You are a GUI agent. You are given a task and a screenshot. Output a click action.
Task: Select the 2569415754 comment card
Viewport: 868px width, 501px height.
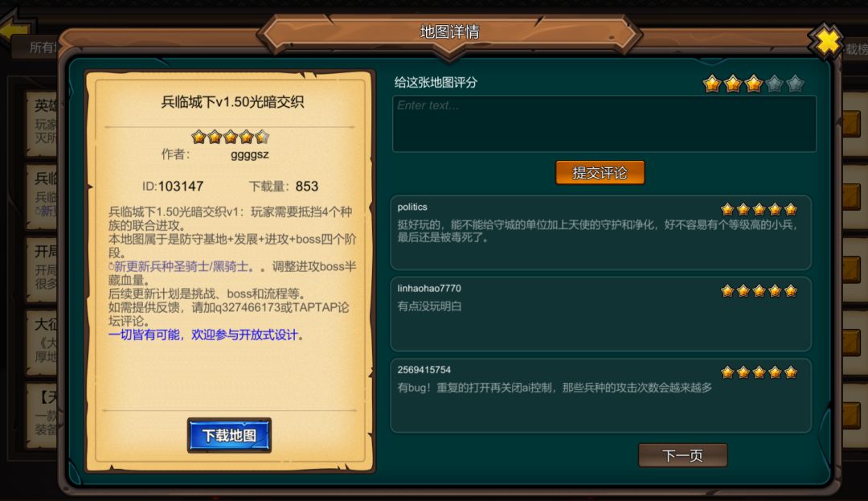point(600,396)
